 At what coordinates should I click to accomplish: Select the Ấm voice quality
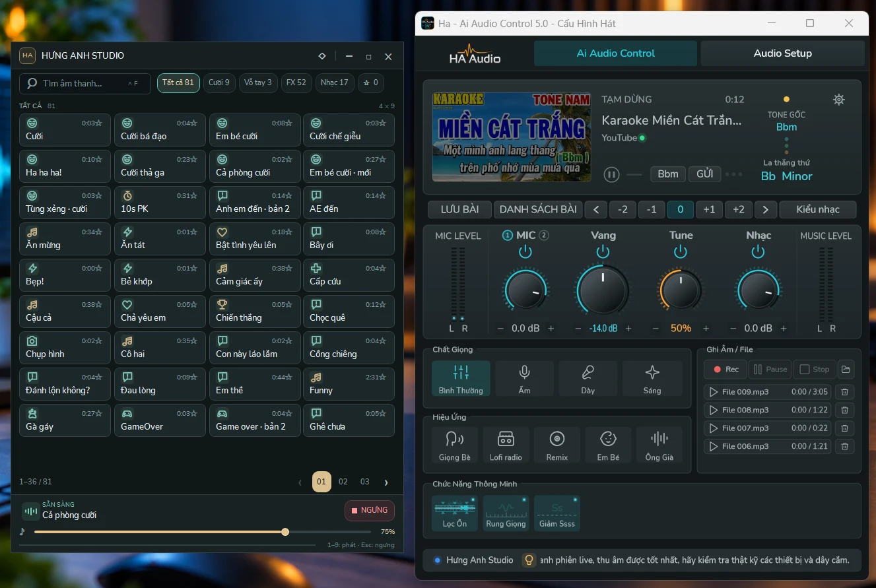point(524,378)
